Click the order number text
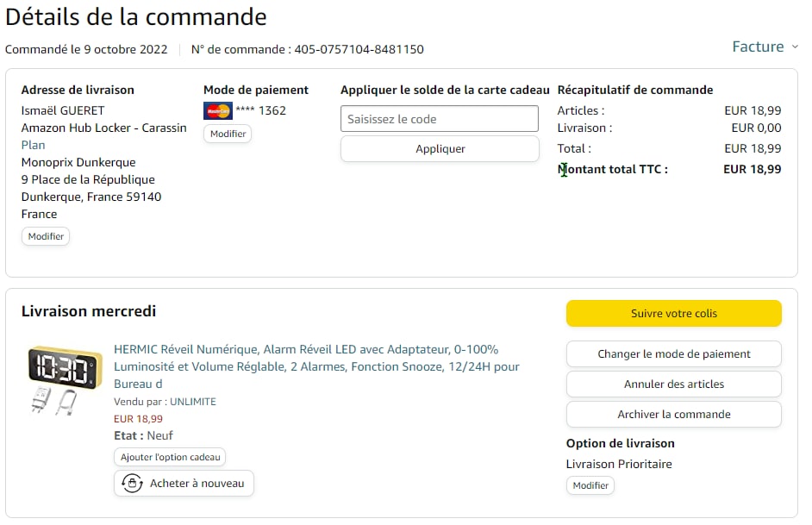The width and height of the screenshot is (812, 525). click(359, 49)
